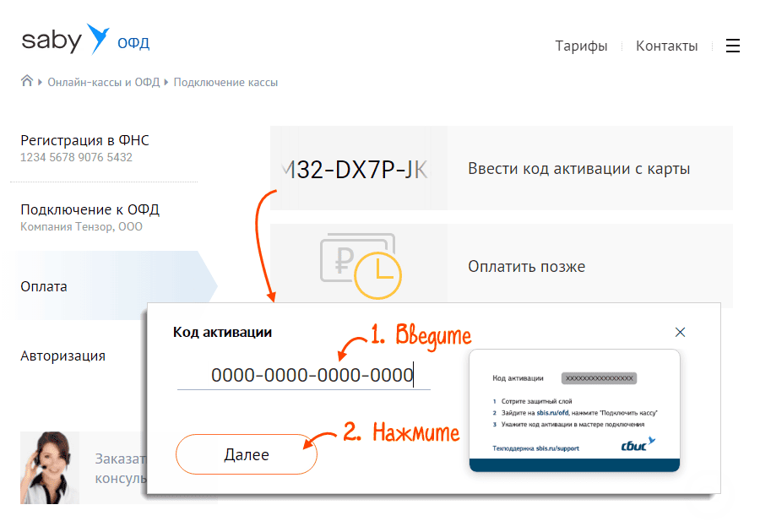Select Авторизация step
The width and height of the screenshot is (760, 532).
[x=62, y=356]
